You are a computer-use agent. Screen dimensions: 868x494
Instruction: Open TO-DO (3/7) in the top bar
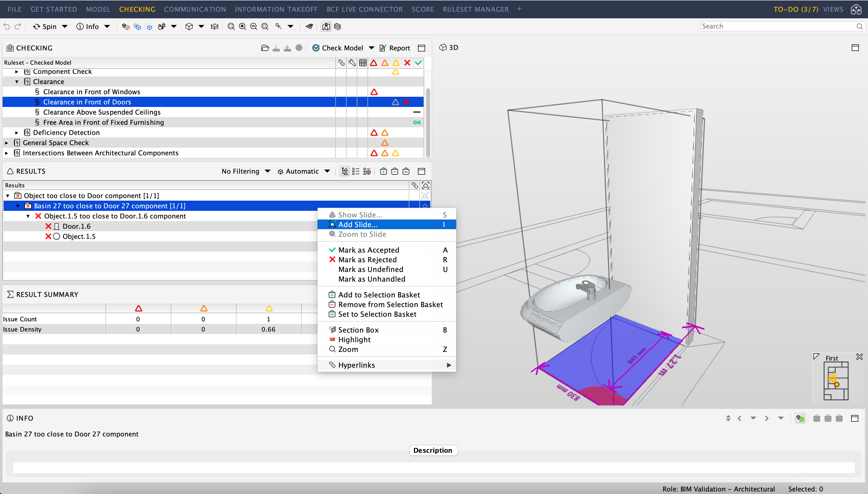pyautogui.click(x=796, y=9)
